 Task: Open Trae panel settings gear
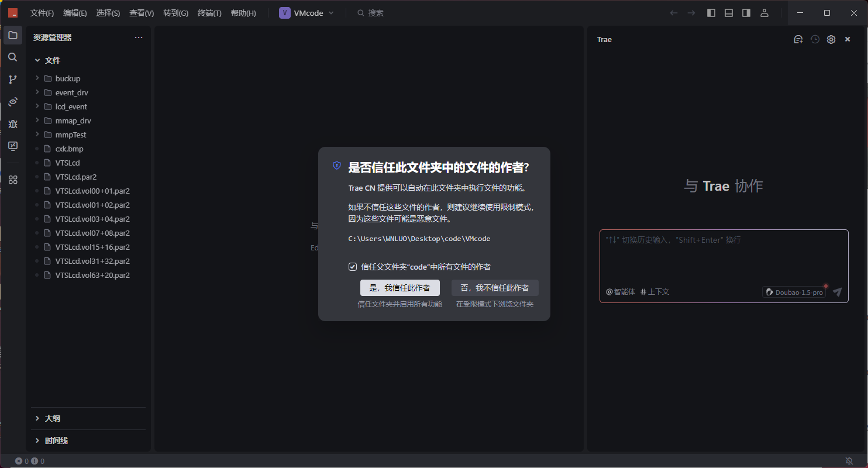(831, 39)
